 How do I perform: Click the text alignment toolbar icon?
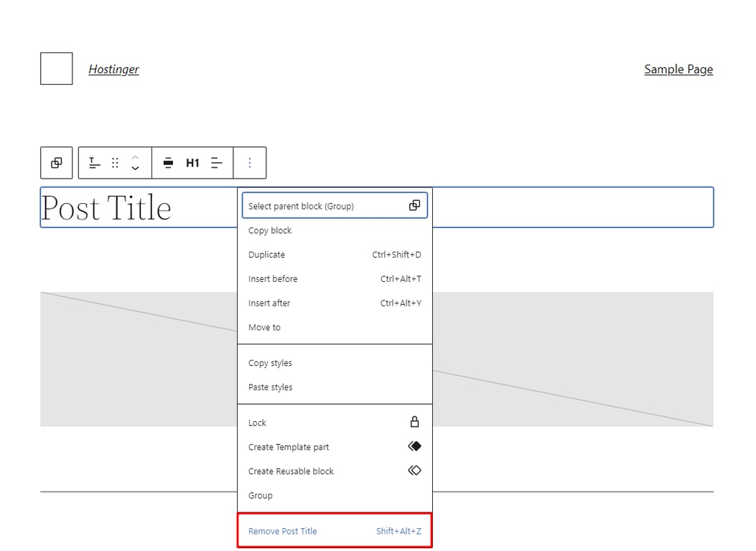coord(216,163)
